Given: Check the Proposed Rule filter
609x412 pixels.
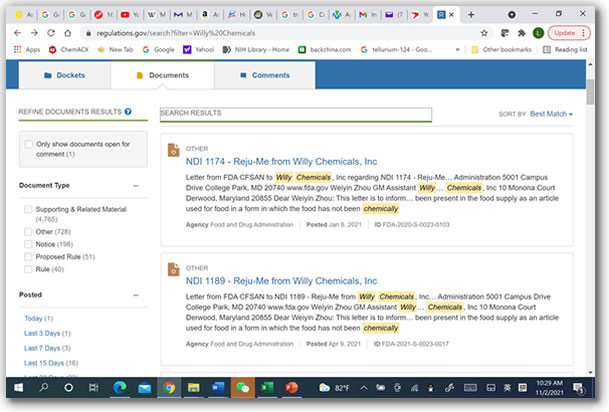Looking at the screenshot, I should click(28, 257).
